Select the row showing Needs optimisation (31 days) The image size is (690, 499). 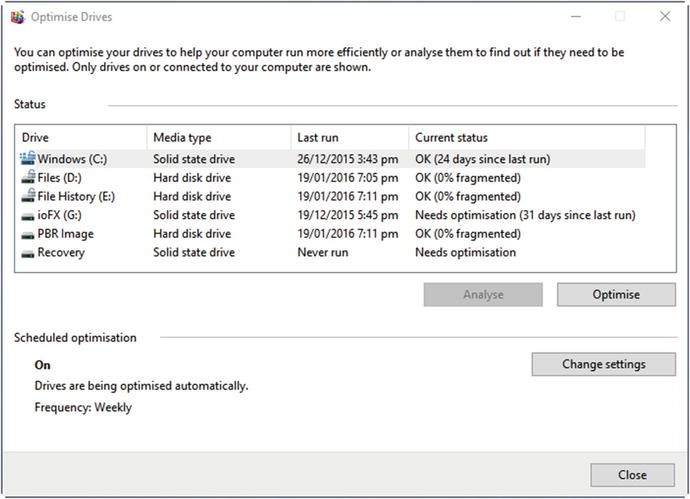click(524, 215)
